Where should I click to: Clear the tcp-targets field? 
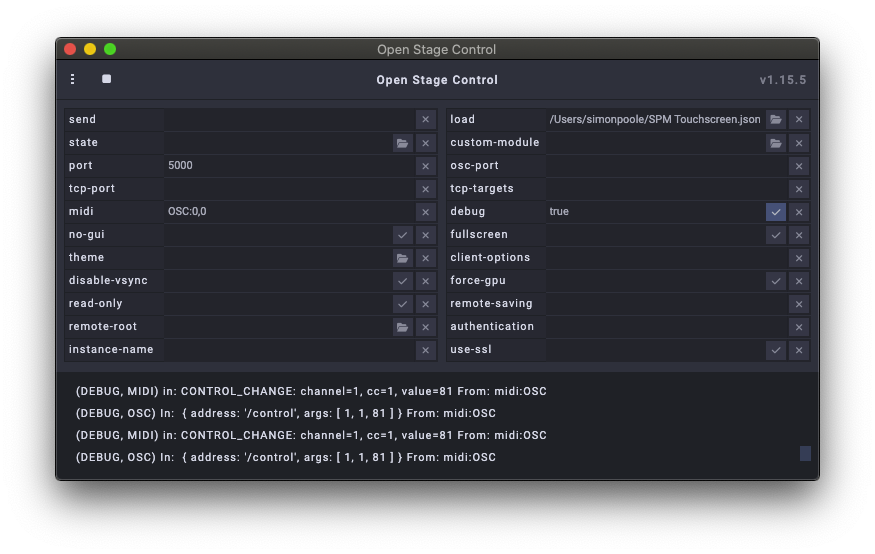(799, 189)
